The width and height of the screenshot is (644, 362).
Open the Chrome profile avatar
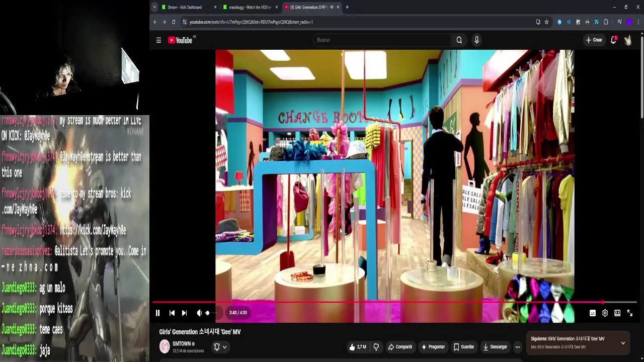(629, 22)
